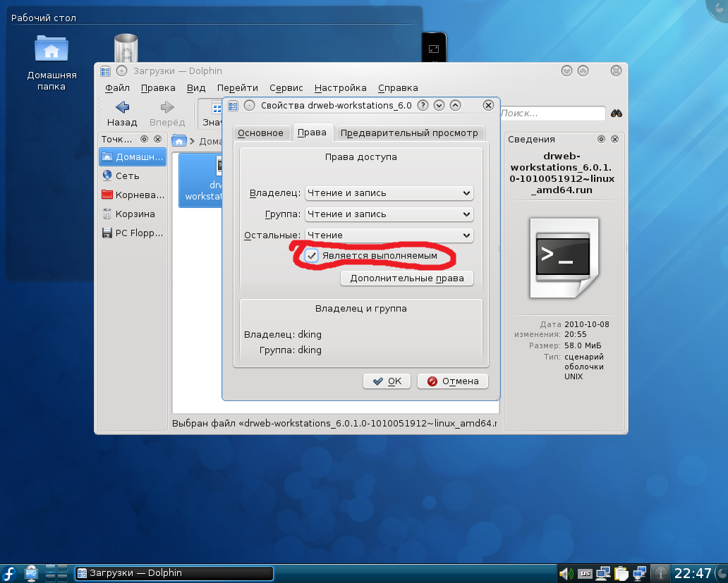The width and height of the screenshot is (728, 583).
Task: Open the Файл menu
Action: (117, 88)
